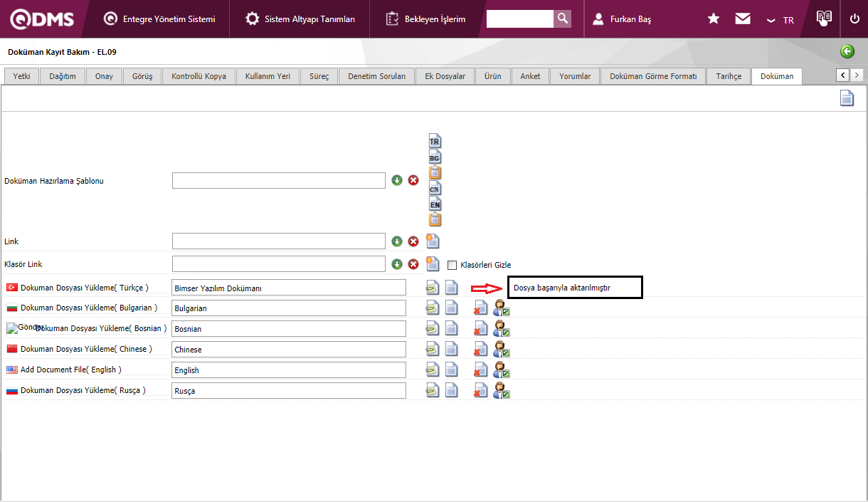Viewport: 868px width, 502px height.
Task: Click the TR template document icon
Action: pyautogui.click(x=435, y=140)
